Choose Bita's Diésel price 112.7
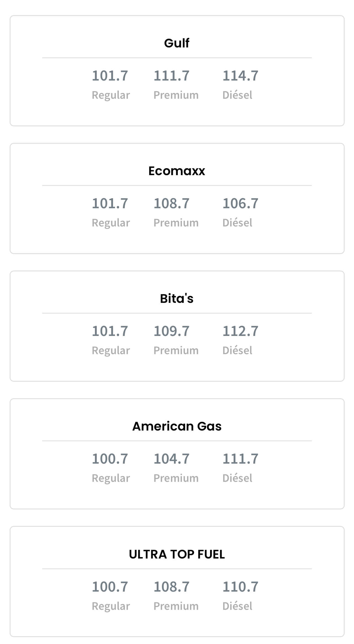Viewport: 354px width, 644px height. click(240, 331)
